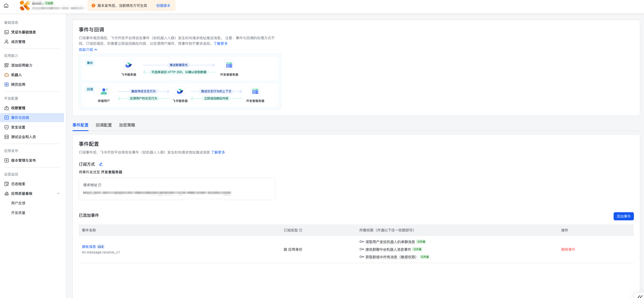Click the red 删除事件 link

[568, 249]
